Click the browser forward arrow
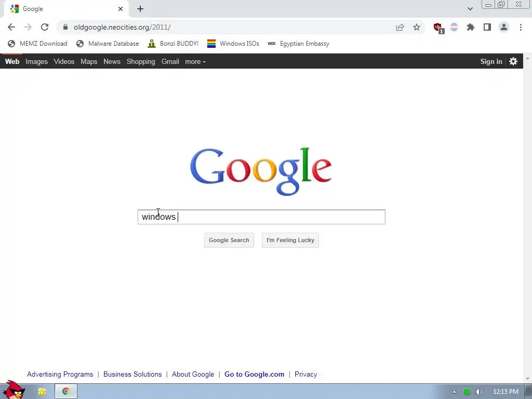This screenshot has height=399, width=532. point(28,27)
